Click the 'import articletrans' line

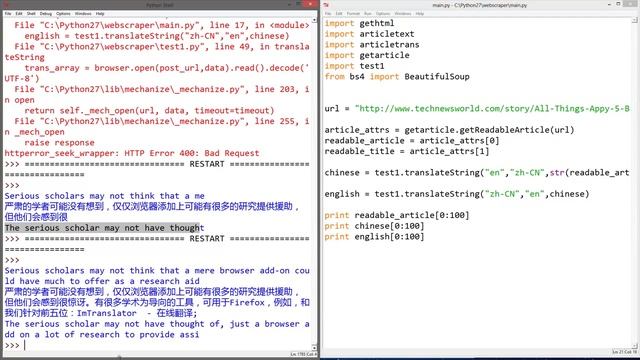(x=371, y=44)
